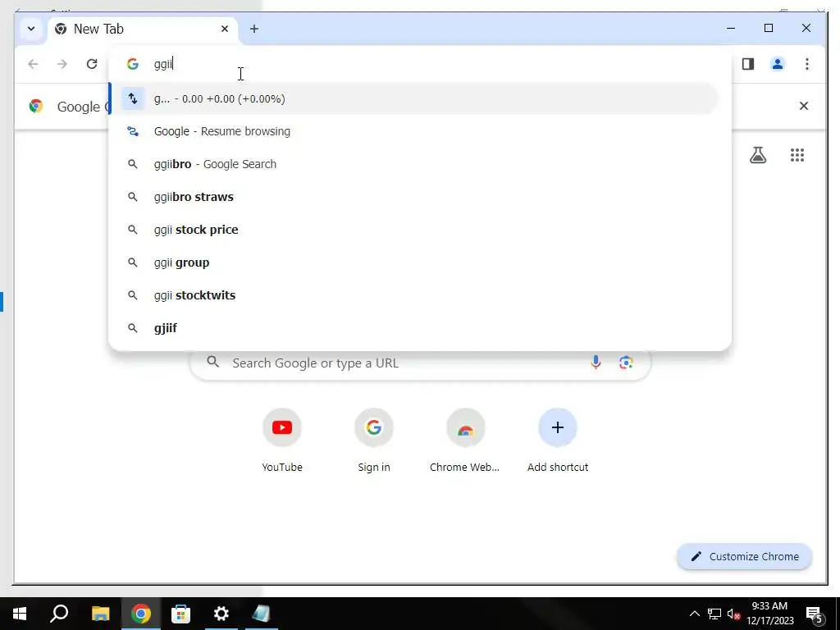Select the New Tab tab
This screenshot has width=840, height=630.
pos(142,29)
